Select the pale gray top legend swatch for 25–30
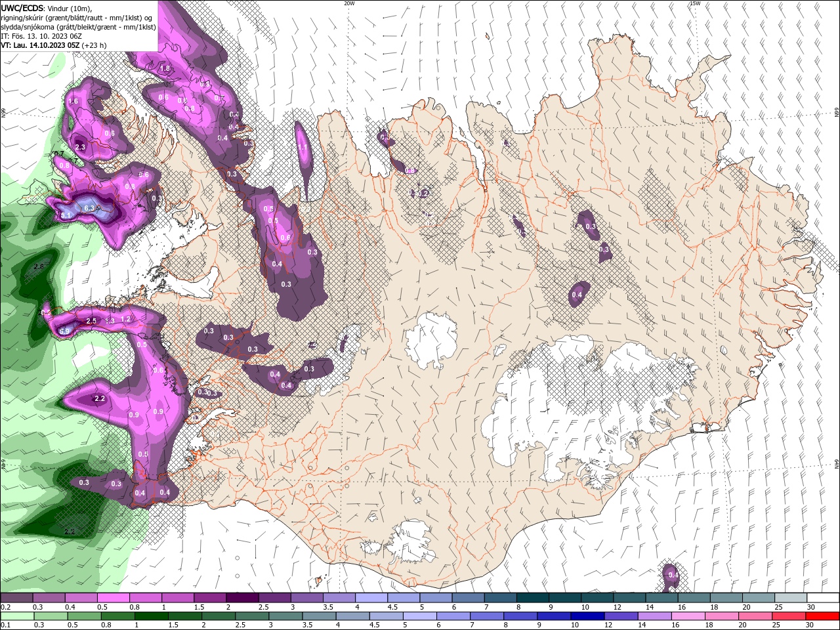Viewport: 840px width, 630px height. coord(790,598)
